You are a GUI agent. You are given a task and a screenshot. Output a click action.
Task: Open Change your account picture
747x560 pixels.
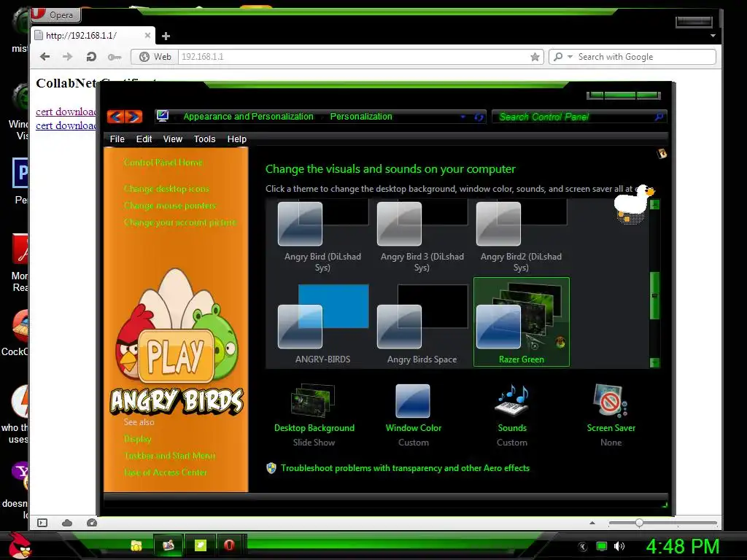[180, 222]
